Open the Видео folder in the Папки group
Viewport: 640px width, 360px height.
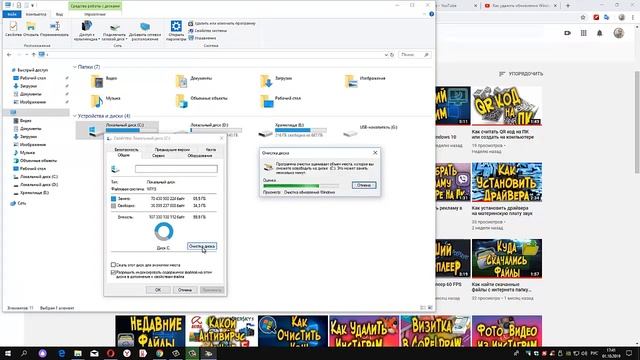(x=104, y=81)
